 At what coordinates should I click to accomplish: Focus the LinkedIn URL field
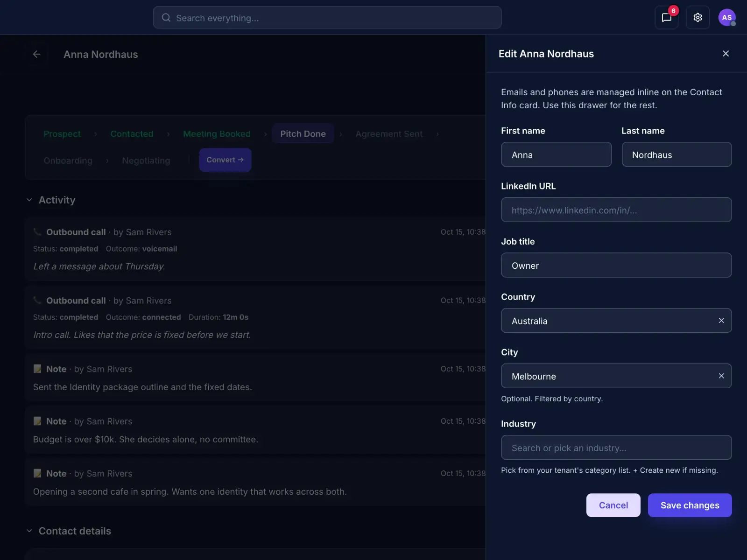(x=616, y=210)
